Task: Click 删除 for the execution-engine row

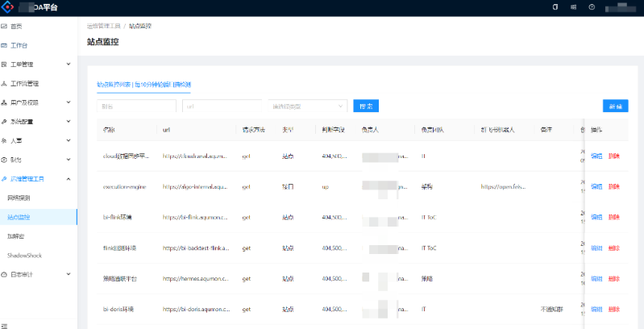Action: 614,186
